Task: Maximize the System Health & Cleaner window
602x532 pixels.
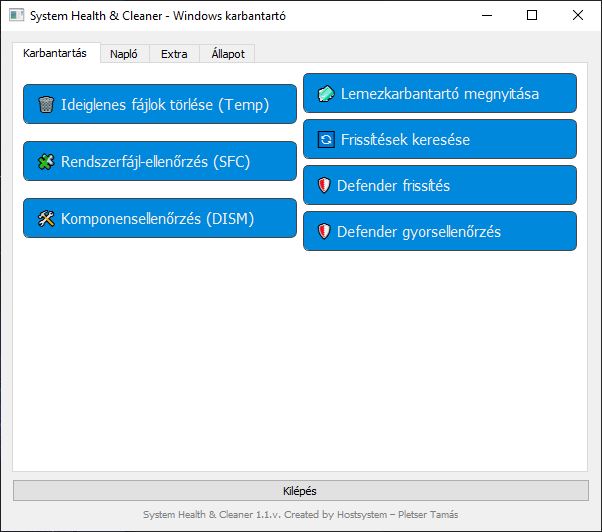Action: pos(532,15)
